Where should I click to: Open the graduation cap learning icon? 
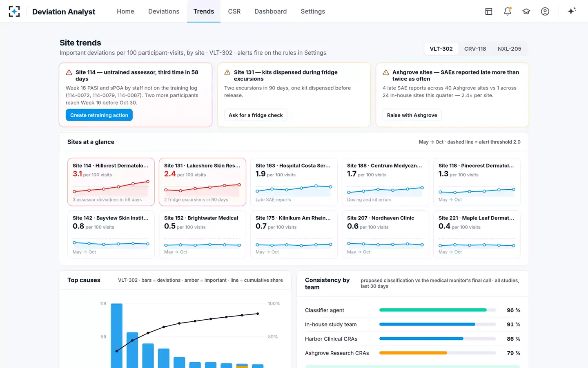526,11
